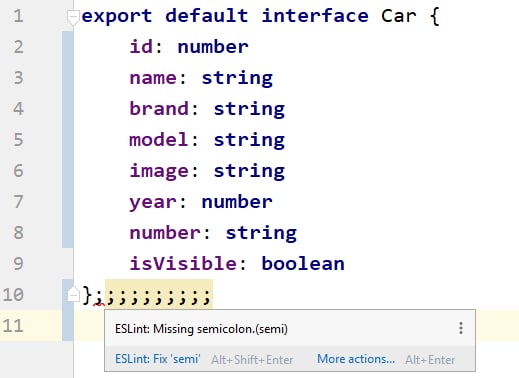
Task: Click line number 5 in the gutter
Action: [x=18, y=140]
